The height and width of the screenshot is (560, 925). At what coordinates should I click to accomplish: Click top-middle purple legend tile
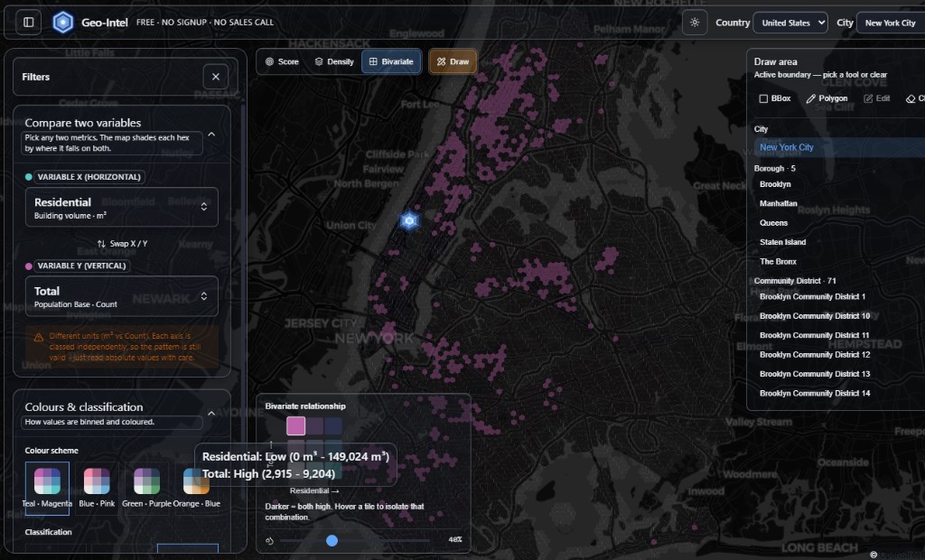pos(314,425)
